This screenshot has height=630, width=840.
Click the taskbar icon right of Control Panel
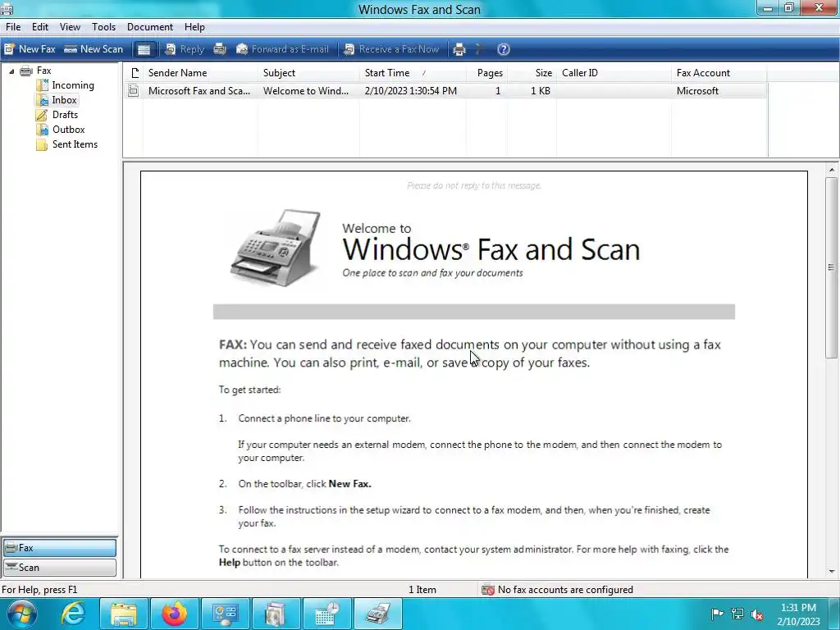(x=276, y=614)
